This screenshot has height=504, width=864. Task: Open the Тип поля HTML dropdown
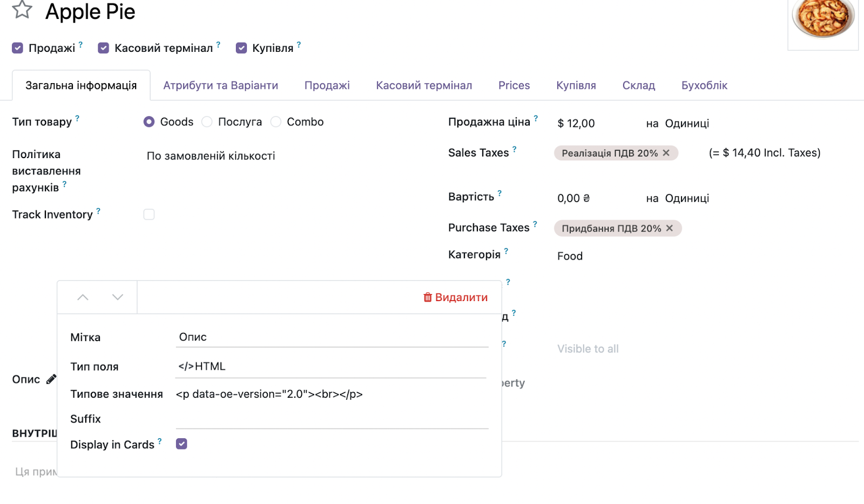pos(330,366)
